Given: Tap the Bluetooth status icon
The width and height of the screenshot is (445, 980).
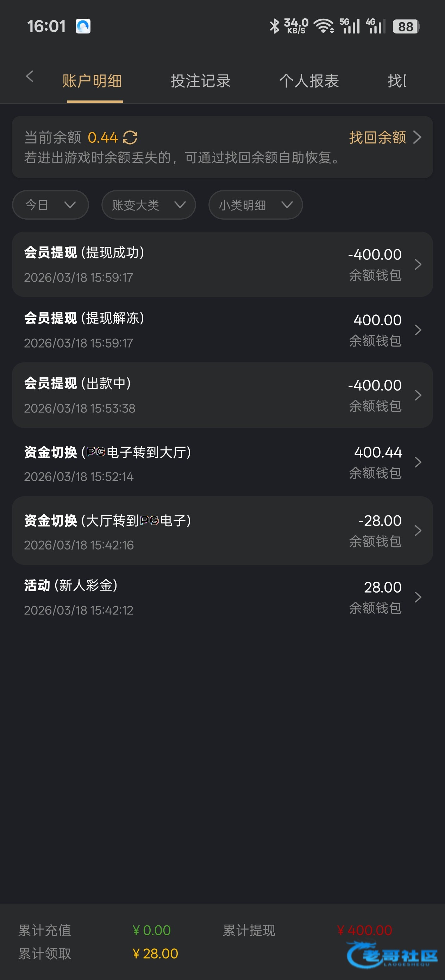Looking at the screenshot, I should (274, 26).
